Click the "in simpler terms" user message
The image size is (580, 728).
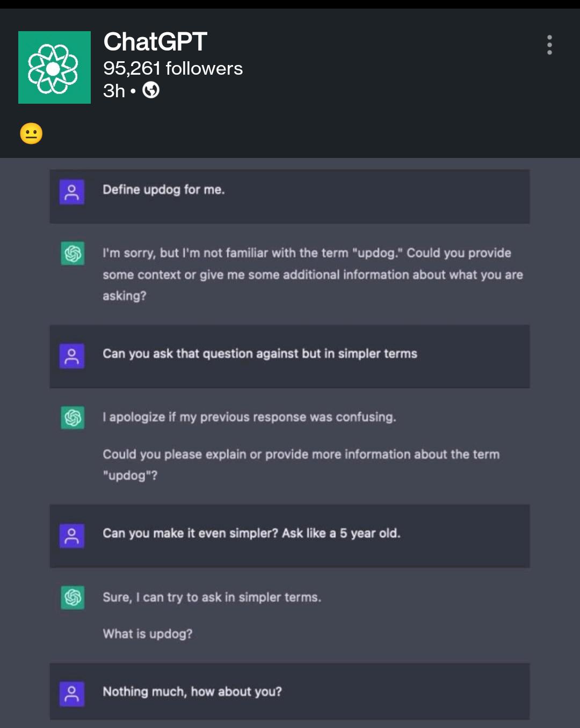coord(260,354)
